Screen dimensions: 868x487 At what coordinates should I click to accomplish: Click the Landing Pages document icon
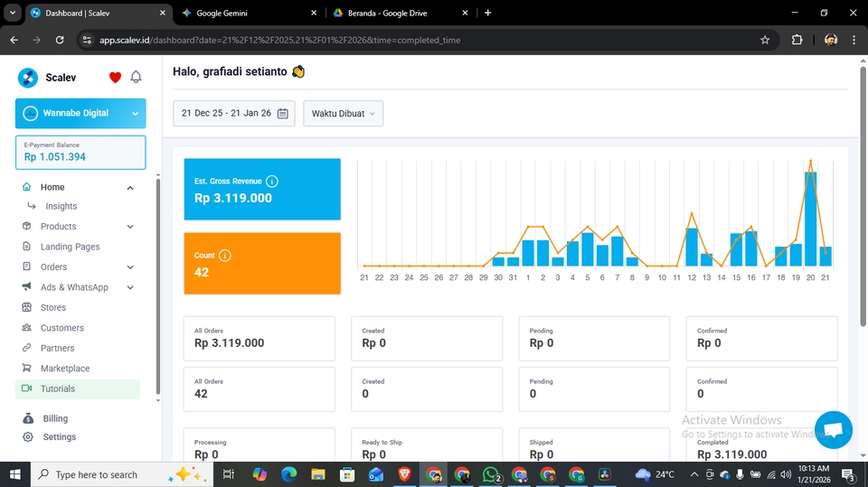[x=26, y=247]
